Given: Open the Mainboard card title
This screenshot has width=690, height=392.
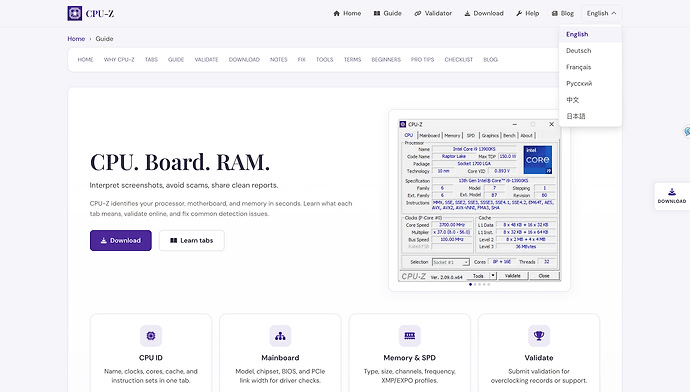Looking at the screenshot, I should point(280,358).
